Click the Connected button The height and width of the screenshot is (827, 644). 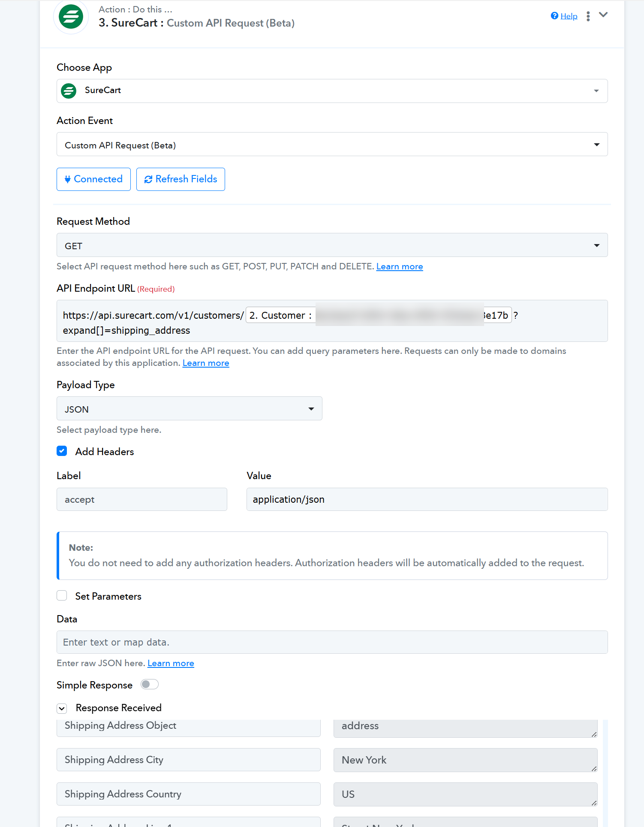click(x=93, y=179)
